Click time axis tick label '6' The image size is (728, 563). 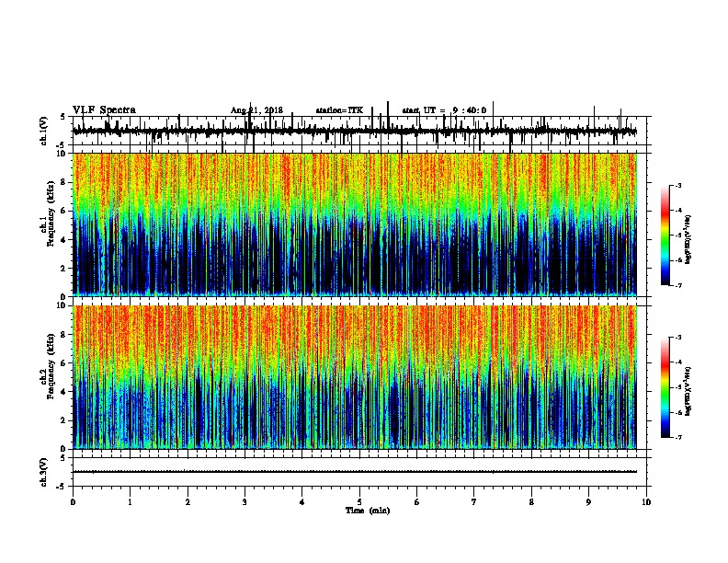417,501
